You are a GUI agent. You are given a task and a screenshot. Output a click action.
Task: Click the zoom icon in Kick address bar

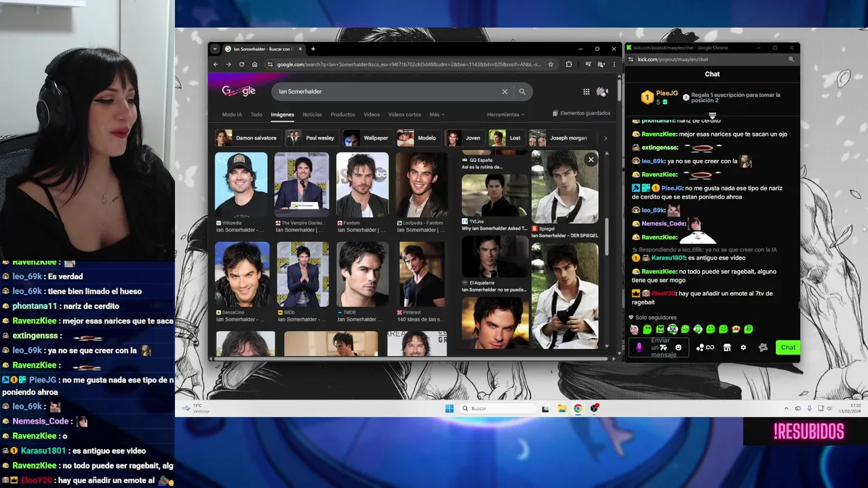point(791,60)
